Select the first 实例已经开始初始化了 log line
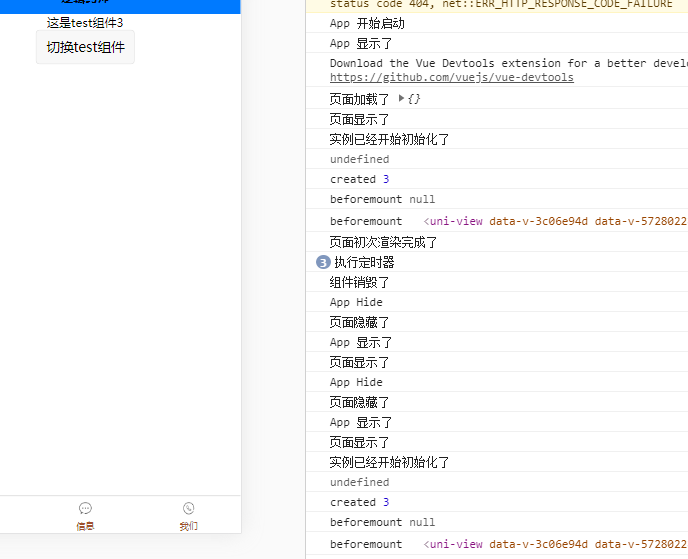 (497, 139)
